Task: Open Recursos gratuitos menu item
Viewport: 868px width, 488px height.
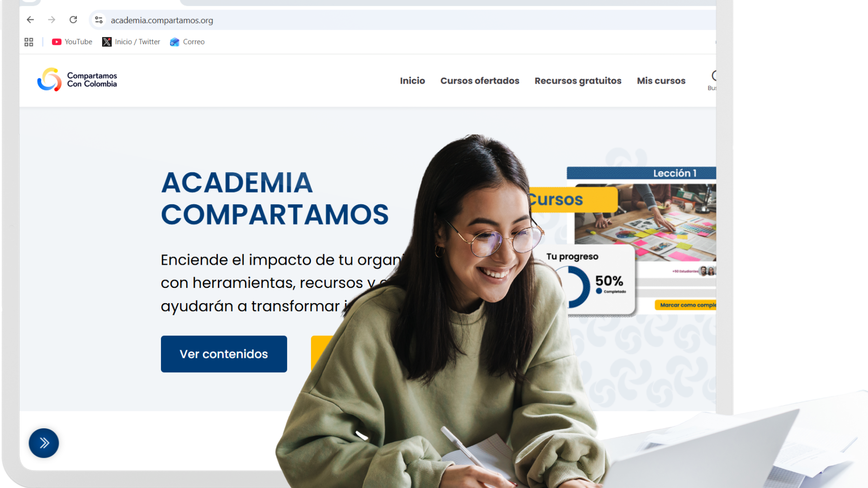Action: coord(578,81)
